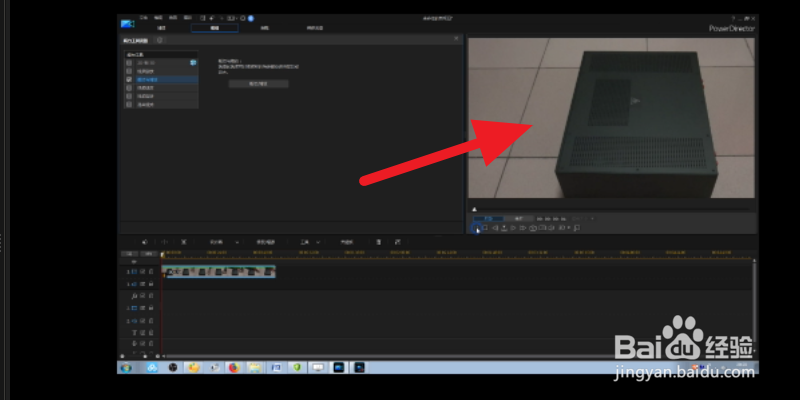This screenshot has width=800, height=400.
Task: Lock audio track 1 with padlock
Action: [151, 284]
